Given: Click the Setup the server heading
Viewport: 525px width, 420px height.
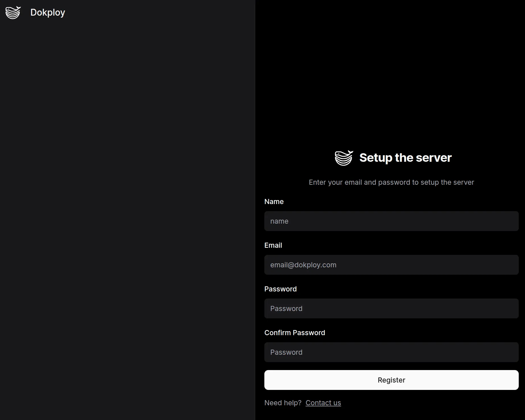Looking at the screenshot, I should tap(405, 158).
